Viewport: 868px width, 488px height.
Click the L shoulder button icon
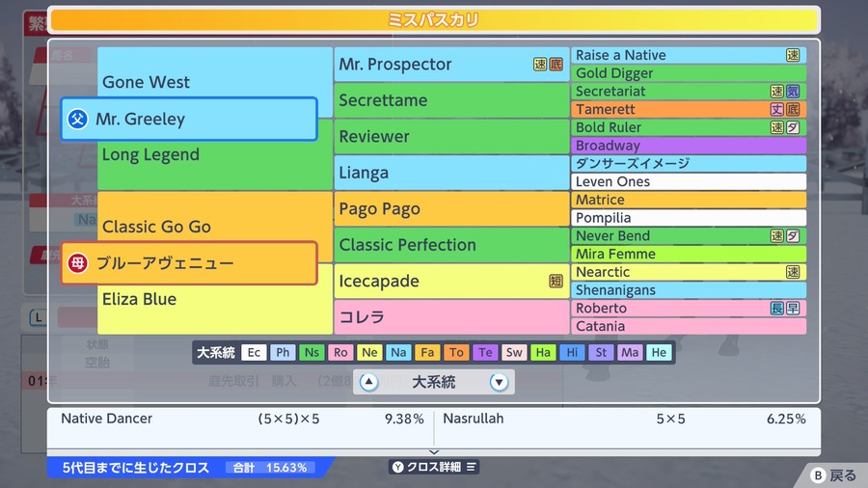point(38,317)
